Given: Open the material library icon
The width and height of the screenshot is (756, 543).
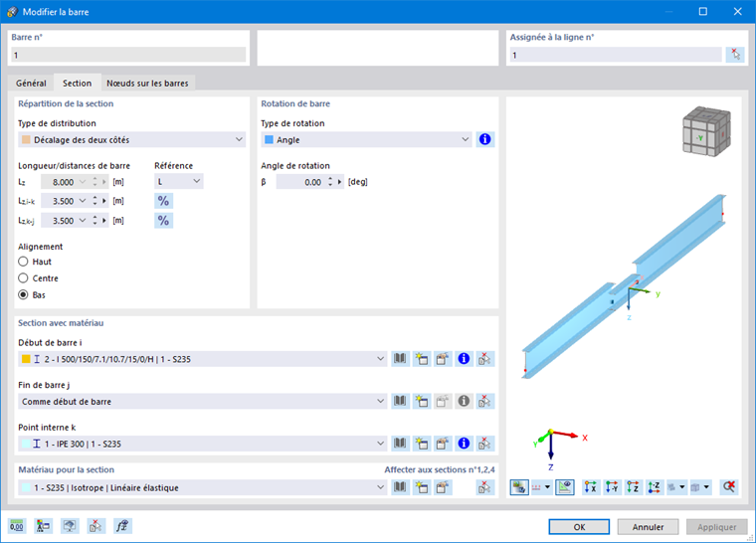Looking at the screenshot, I should (x=400, y=487).
